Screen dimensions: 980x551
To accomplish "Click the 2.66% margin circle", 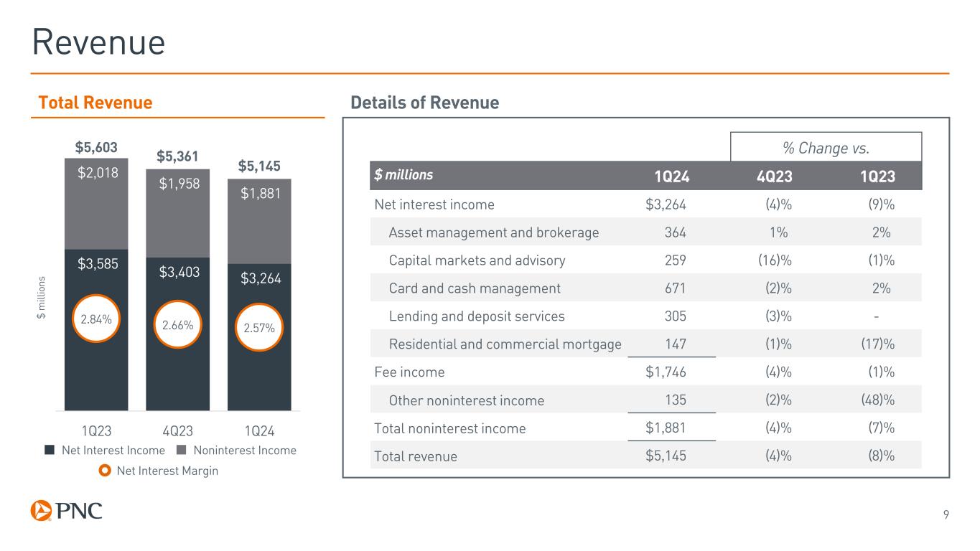I will [x=177, y=324].
